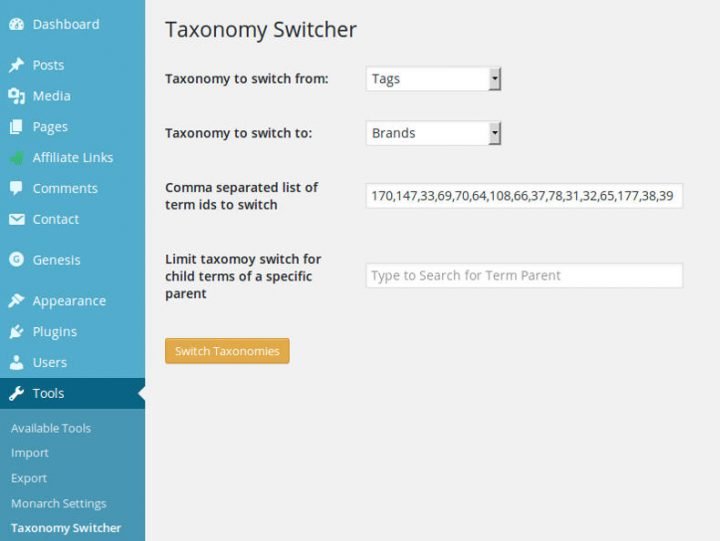Click the 'Limit taxomoy switch' label text
Viewport: 720px width, 541px height.
coord(243,276)
